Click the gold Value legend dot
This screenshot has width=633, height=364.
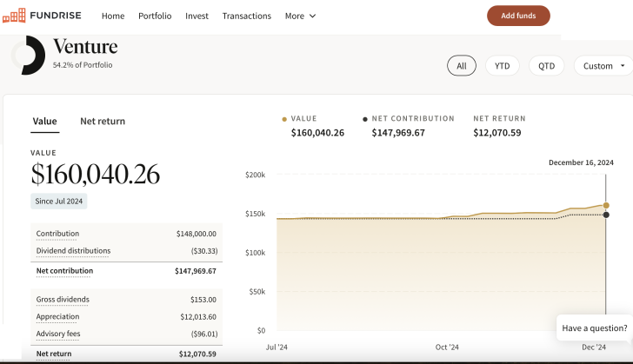[x=284, y=119]
